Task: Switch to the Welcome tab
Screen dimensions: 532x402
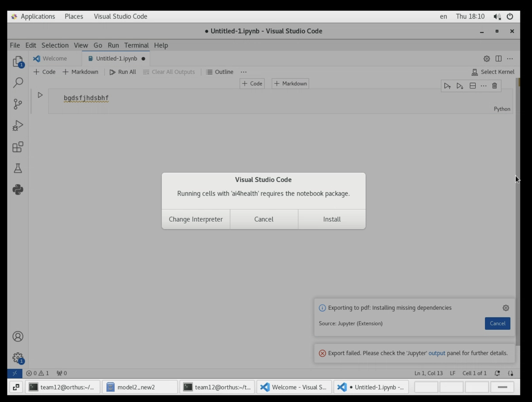Action: (54, 59)
